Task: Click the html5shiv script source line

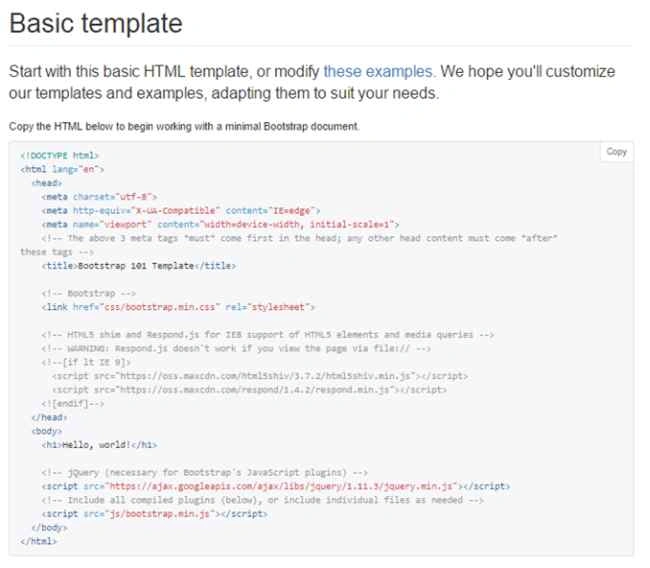Action: tap(260, 376)
